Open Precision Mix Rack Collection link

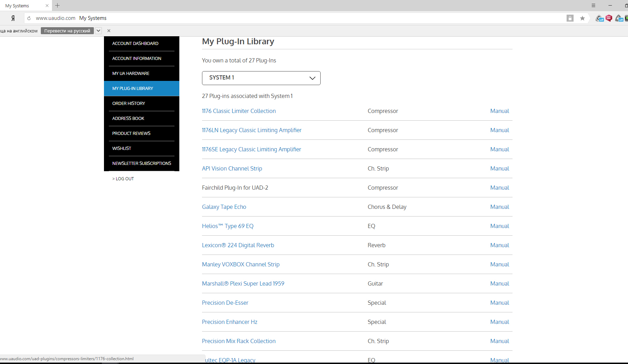239,341
